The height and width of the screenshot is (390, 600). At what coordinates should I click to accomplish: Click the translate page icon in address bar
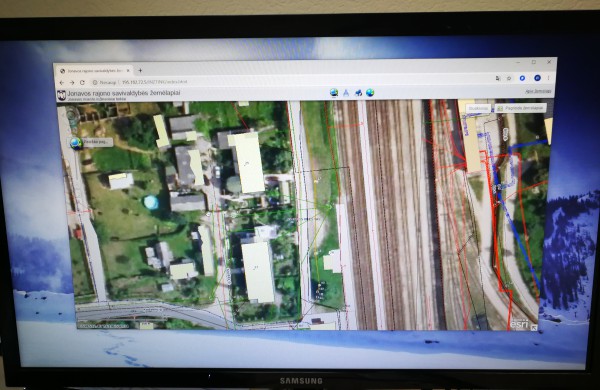pos(497,78)
